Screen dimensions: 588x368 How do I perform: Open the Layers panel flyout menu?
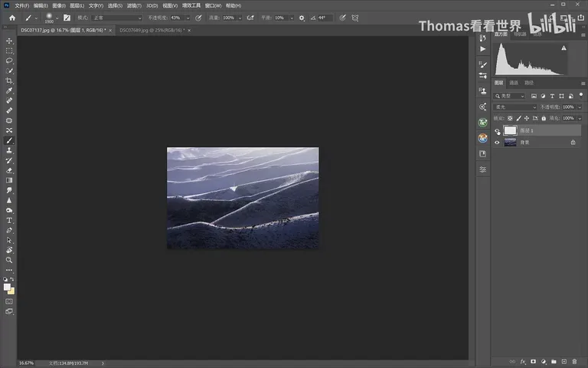(x=583, y=83)
